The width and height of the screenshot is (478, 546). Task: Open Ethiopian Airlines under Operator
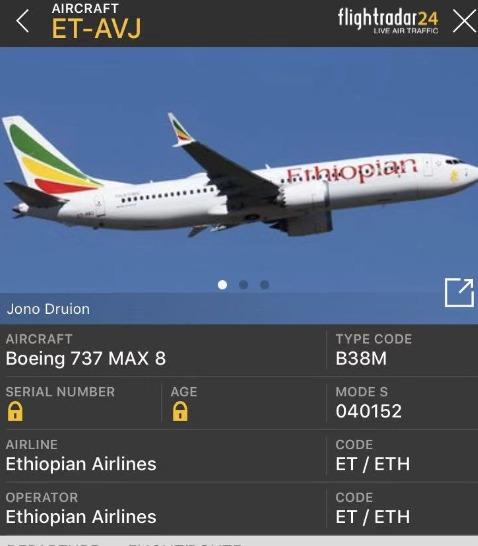(x=81, y=517)
